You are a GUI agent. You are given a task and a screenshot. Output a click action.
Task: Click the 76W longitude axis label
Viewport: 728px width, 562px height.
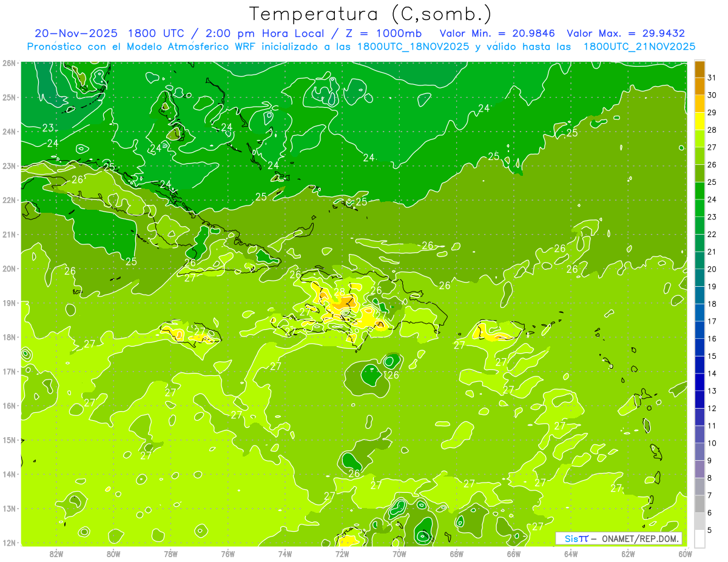coord(227,554)
